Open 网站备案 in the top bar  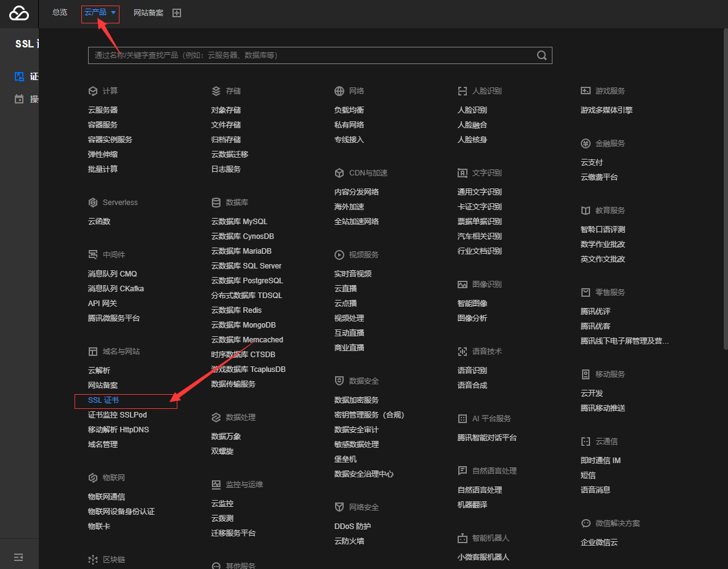[x=148, y=13]
